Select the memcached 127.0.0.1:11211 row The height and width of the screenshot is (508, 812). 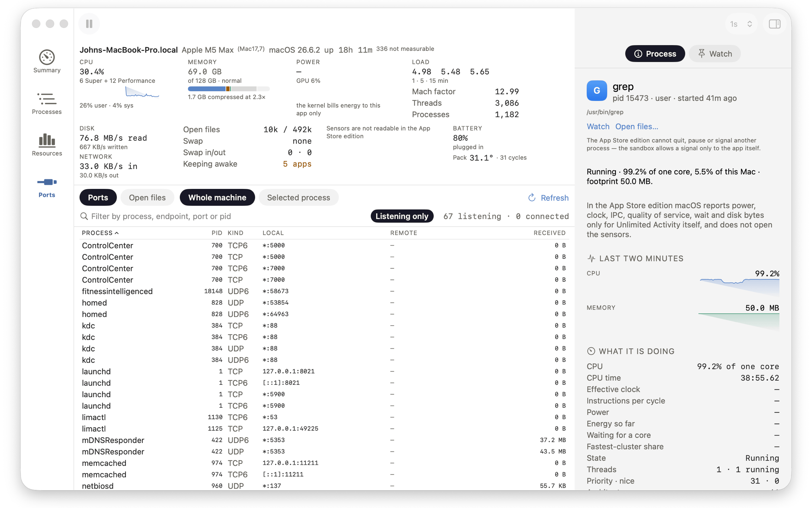tap(324, 463)
